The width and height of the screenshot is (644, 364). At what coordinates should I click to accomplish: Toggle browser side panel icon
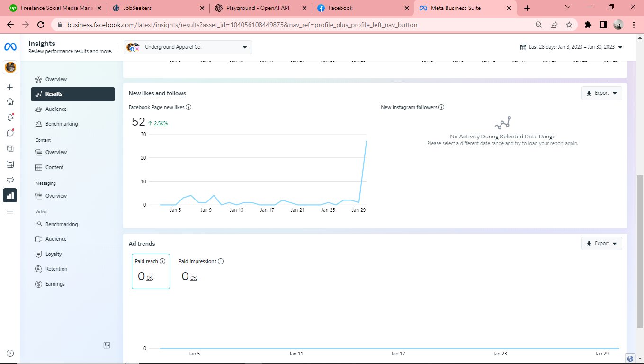tap(603, 25)
